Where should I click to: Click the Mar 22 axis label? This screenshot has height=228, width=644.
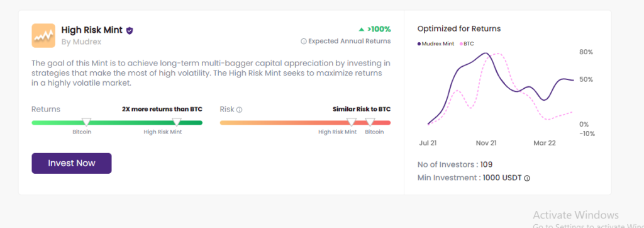(x=545, y=143)
